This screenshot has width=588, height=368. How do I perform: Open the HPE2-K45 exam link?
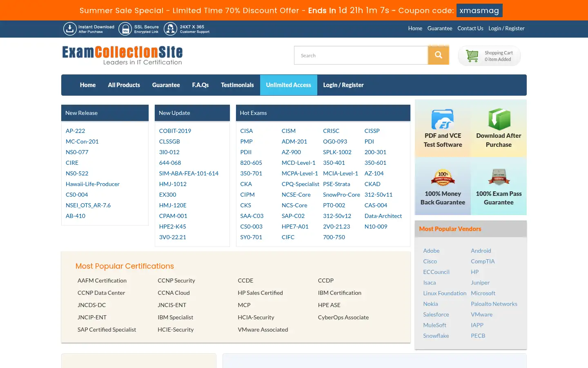click(173, 227)
